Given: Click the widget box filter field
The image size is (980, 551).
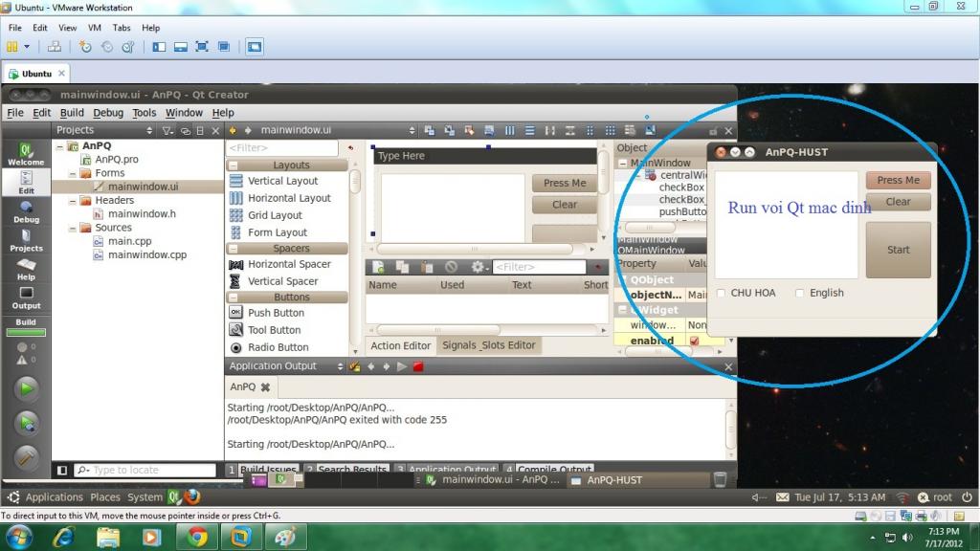Looking at the screenshot, I should click(282, 148).
